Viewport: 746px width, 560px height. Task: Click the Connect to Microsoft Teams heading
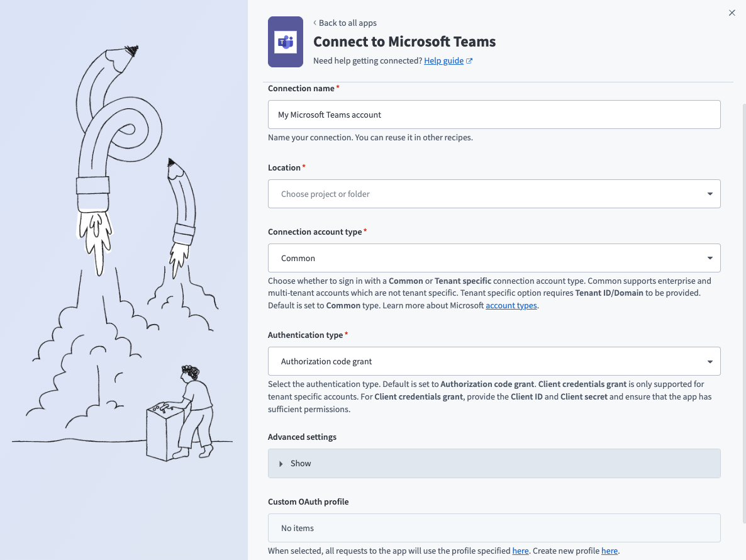(404, 42)
